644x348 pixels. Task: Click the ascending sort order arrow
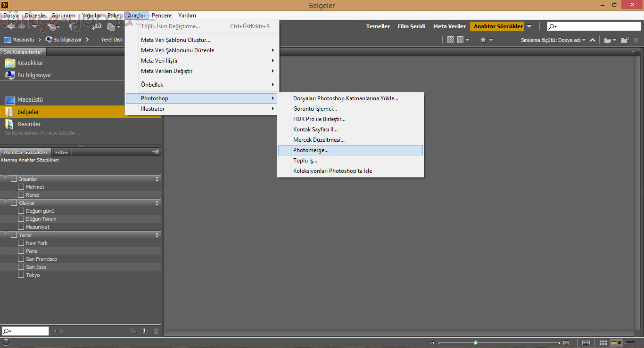click(x=593, y=40)
